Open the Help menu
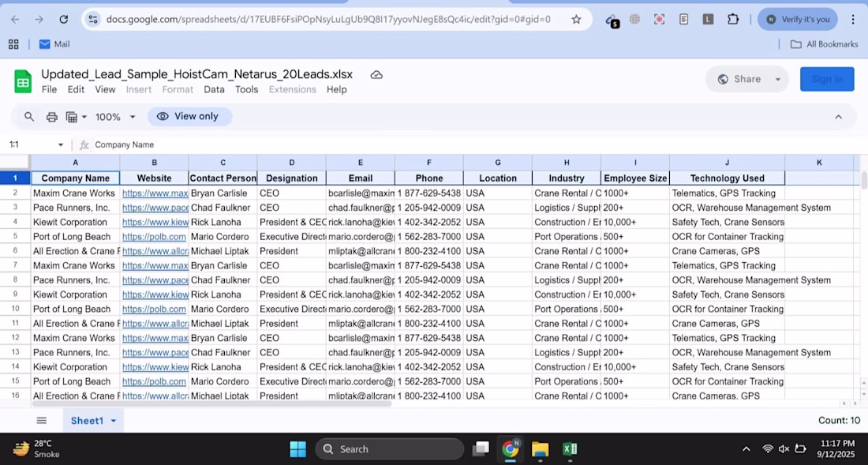The height and width of the screenshot is (465, 868). pyautogui.click(x=337, y=90)
